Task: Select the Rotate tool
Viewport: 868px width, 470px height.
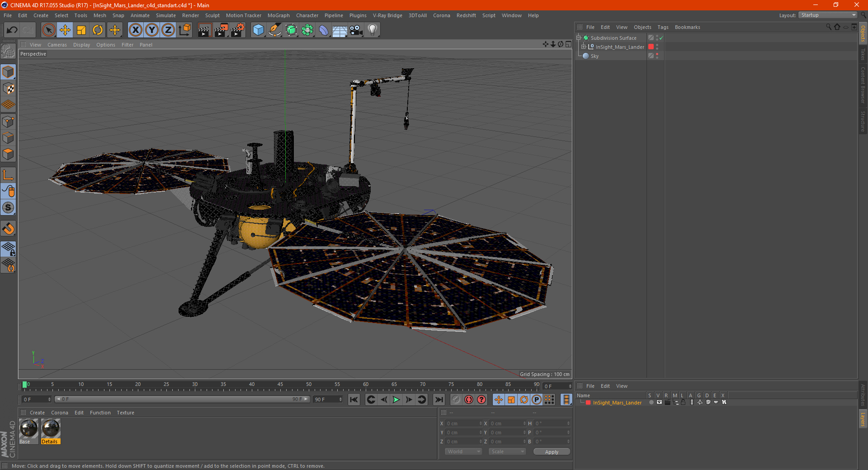Action: tap(98, 30)
